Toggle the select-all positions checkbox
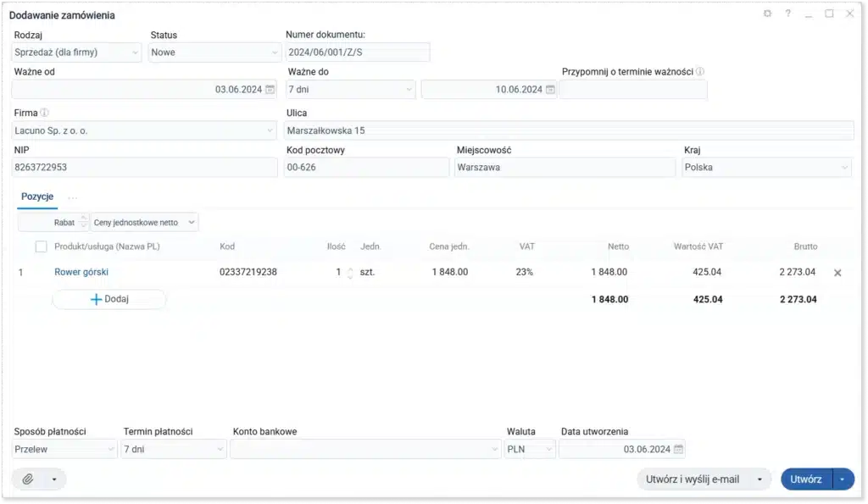This screenshot has height=504, width=868. 41,246
